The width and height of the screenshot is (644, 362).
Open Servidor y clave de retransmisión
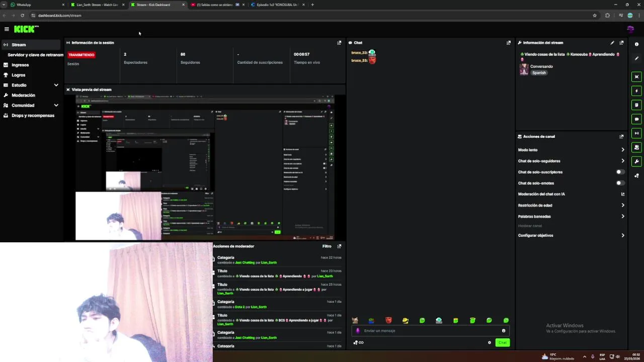35,55
